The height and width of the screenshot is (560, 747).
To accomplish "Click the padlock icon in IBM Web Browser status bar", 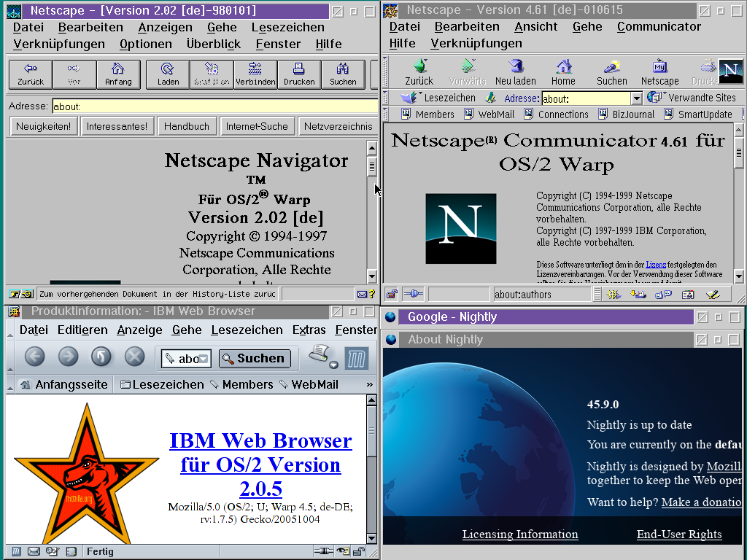I will (360, 551).
